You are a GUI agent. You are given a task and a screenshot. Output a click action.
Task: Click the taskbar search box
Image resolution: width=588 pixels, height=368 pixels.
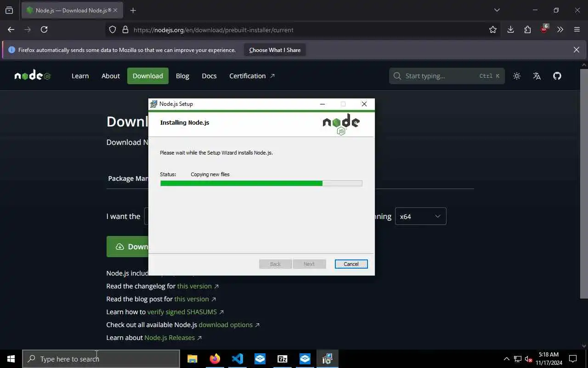(101, 359)
